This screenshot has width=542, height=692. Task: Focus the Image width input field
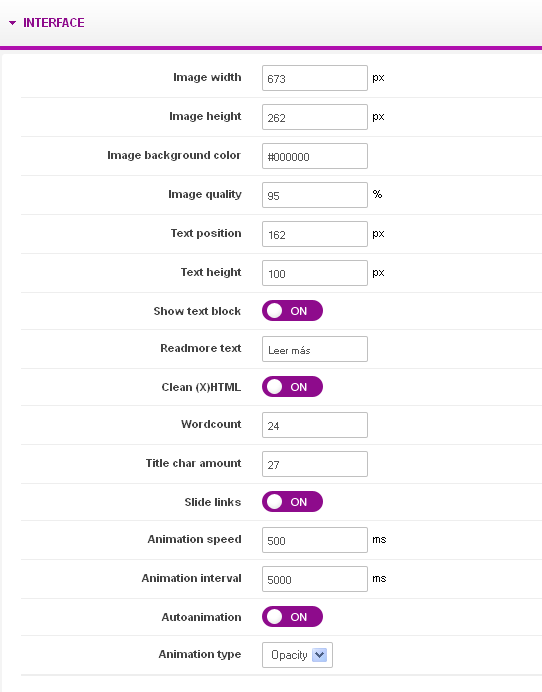(x=315, y=78)
